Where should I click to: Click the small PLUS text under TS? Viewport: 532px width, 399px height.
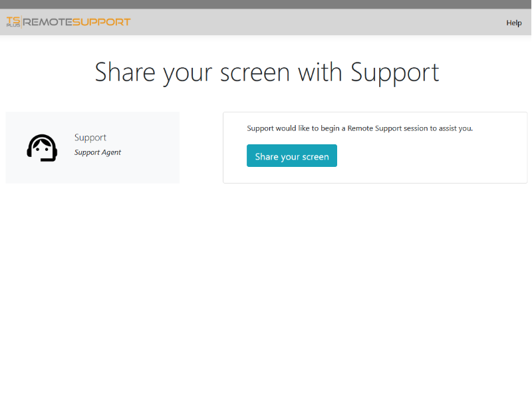pyautogui.click(x=13, y=25)
